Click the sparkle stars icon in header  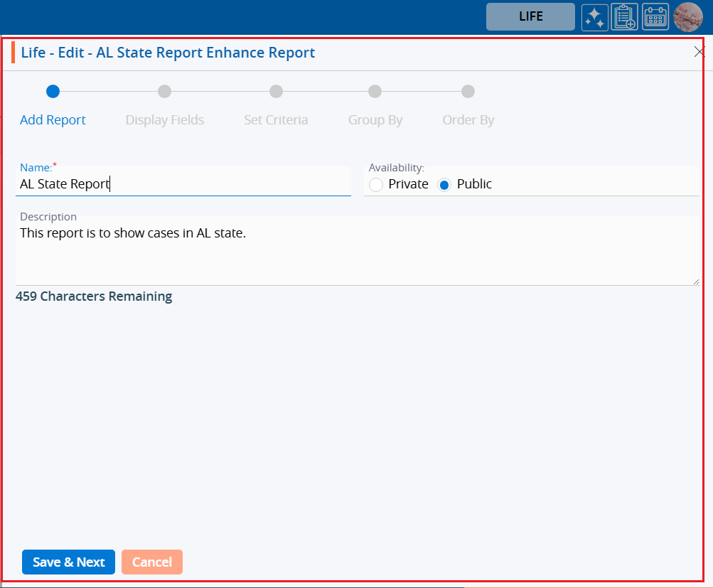(x=595, y=17)
